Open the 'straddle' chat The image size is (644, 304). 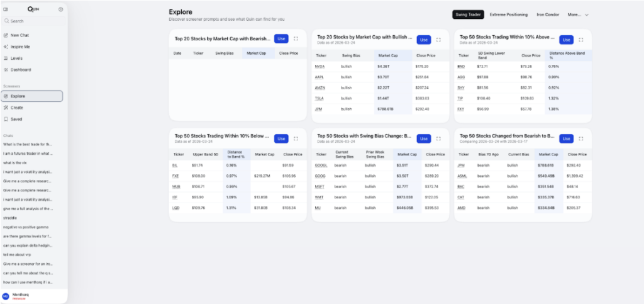(10, 218)
